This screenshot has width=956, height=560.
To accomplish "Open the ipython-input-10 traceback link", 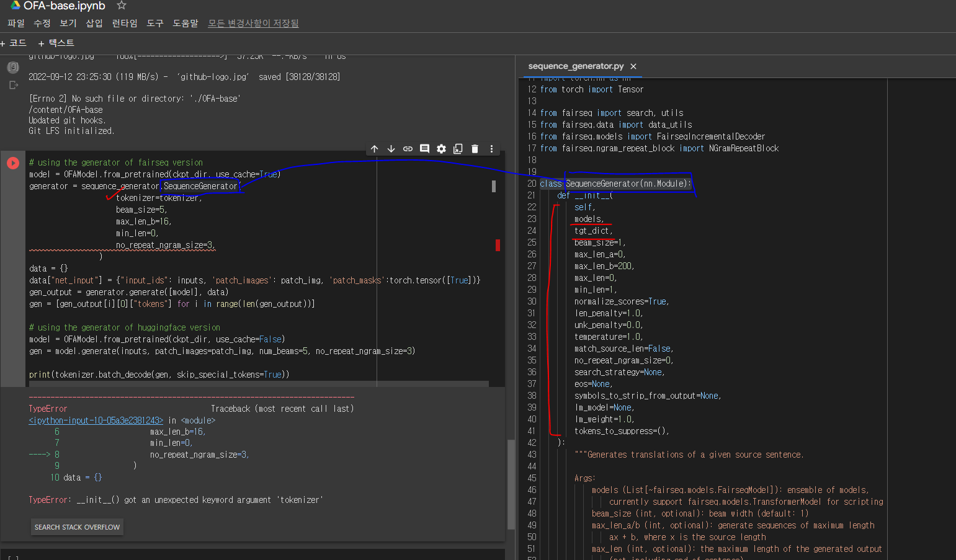I will pyautogui.click(x=96, y=420).
